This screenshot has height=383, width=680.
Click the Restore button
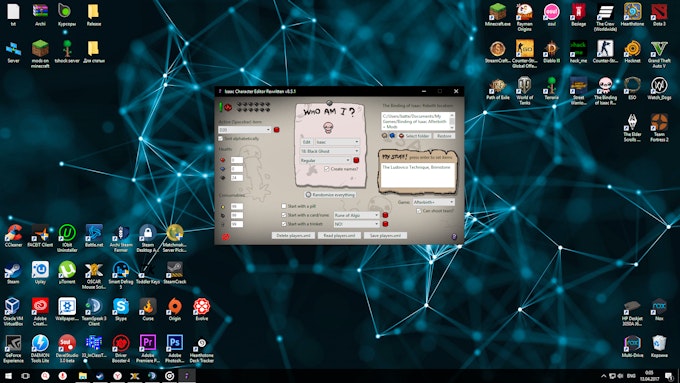pyautogui.click(x=444, y=136)
